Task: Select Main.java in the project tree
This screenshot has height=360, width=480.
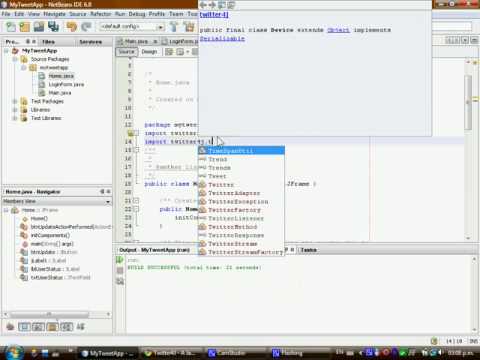Action: tap(60, 93)
